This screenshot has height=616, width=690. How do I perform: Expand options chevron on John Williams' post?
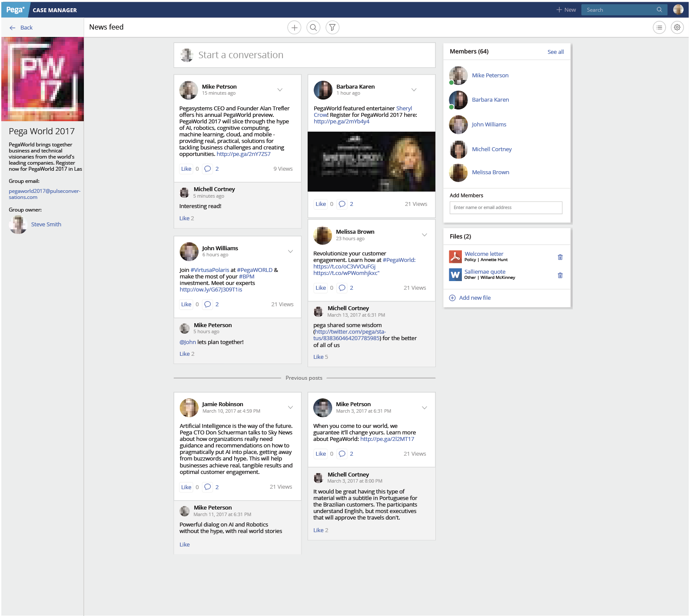pyautogui.click(x=290, y=252)
